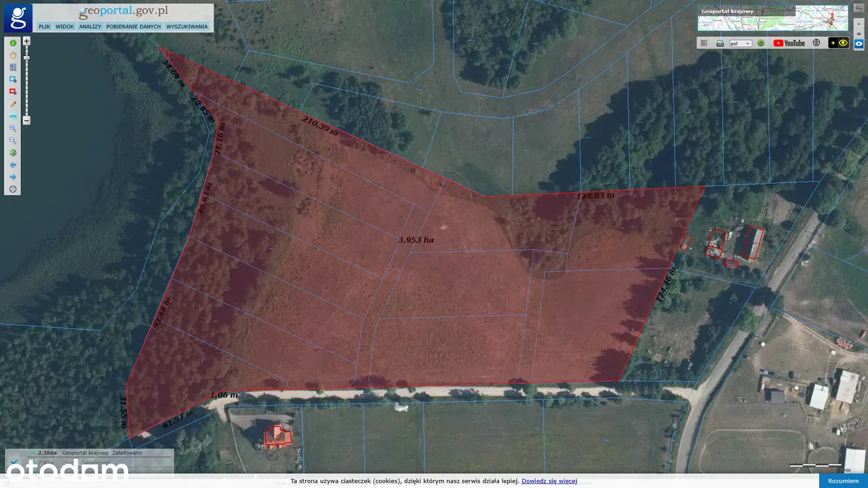
Task: Expand the POBIERANIE DANYCH menu
Action: coord(134,26)
